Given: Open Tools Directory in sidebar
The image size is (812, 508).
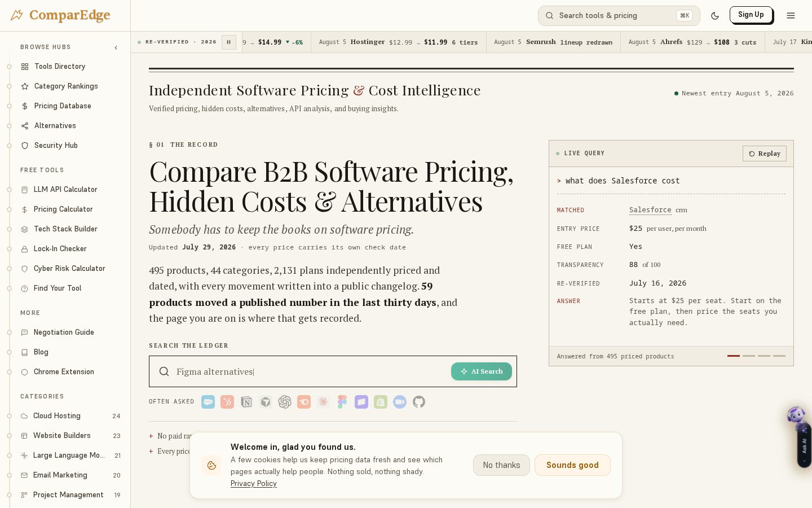Looking at the screenshot, I should coord(60,67).
